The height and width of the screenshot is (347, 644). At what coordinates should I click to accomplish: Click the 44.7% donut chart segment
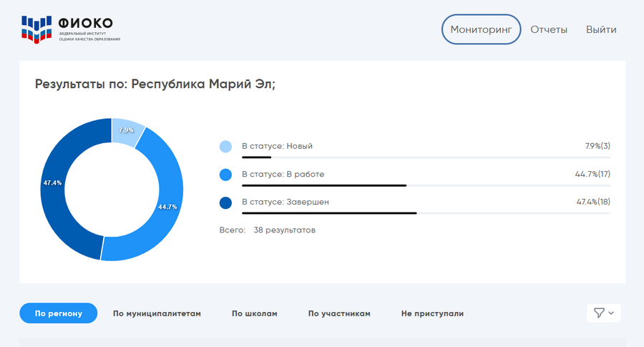165,207
